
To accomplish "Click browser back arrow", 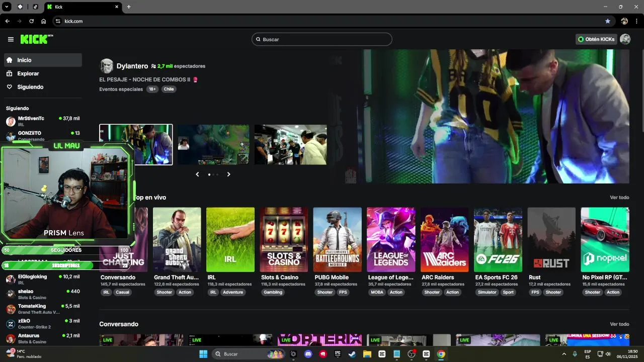I will pyautogui.click(x=7, y=21).
